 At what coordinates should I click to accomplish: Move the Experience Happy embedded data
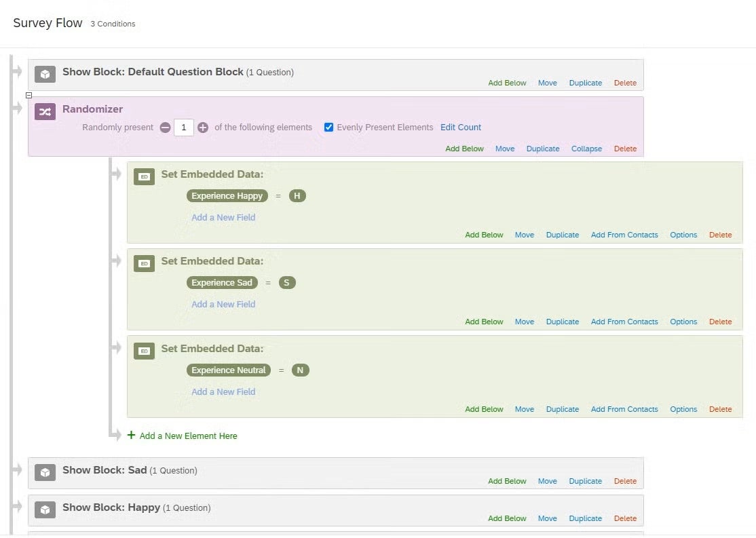pos(524,235)
